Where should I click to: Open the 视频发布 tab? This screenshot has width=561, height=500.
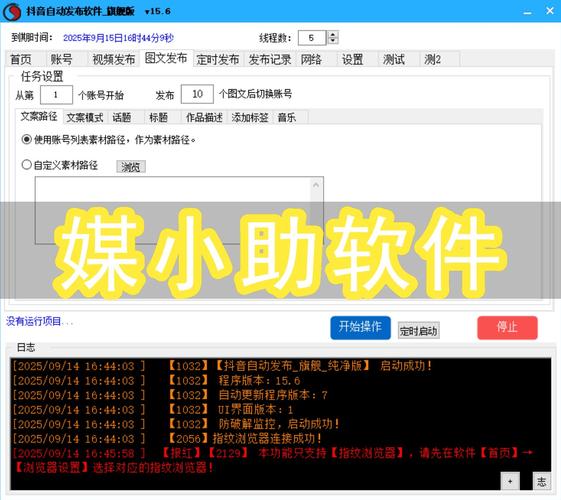[113, 59]
